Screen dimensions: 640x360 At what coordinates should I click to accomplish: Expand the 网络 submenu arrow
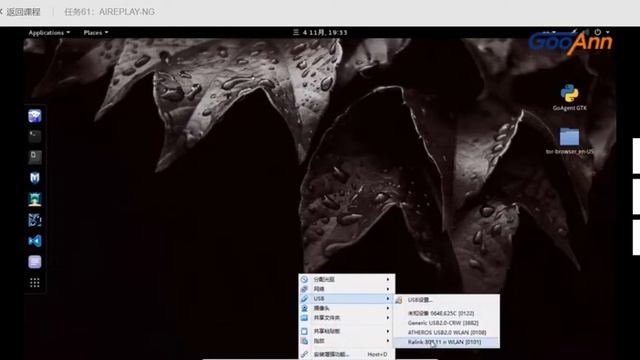[x=388, y=289]
